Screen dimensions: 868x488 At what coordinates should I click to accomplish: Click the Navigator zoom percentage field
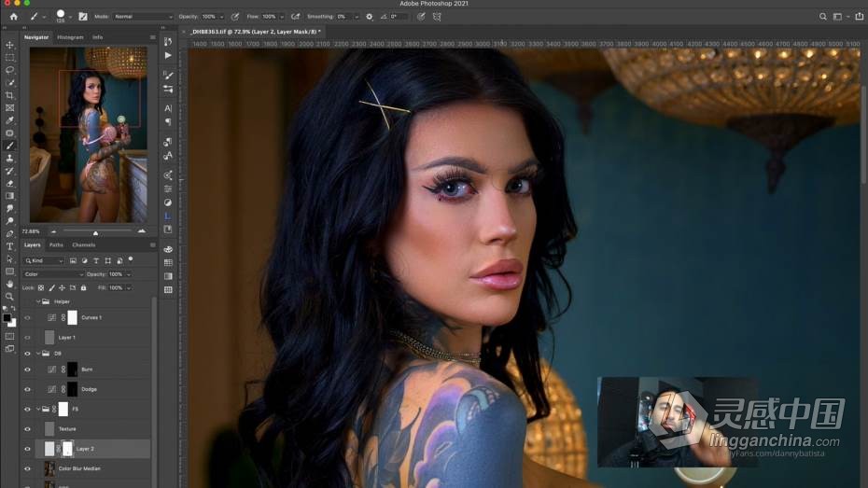(x=31, y=231)
